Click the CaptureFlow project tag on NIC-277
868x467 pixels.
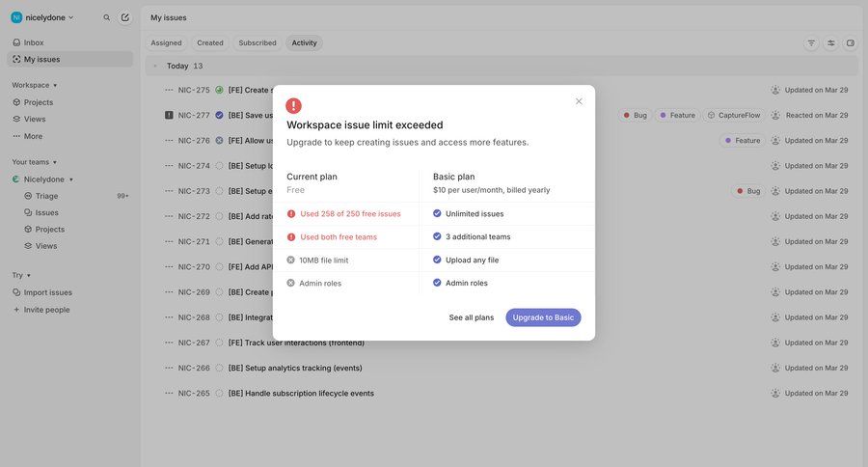click(x=734, y=115)
